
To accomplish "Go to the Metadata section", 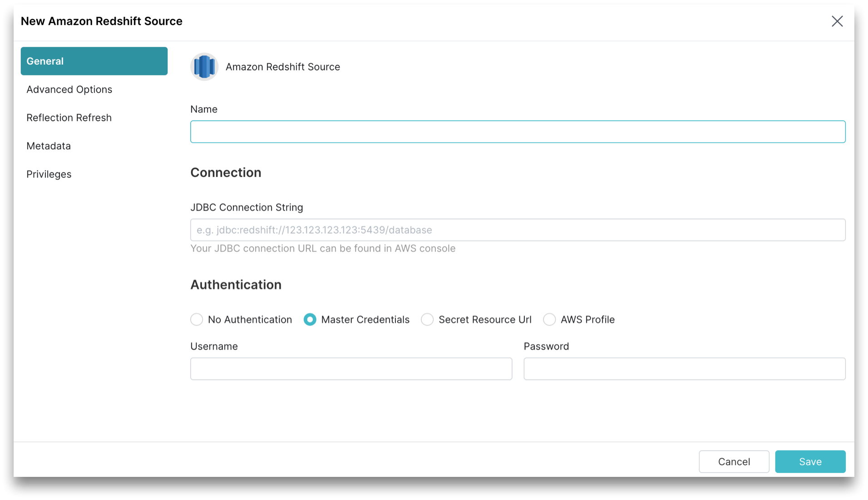I will pos(49,146).
